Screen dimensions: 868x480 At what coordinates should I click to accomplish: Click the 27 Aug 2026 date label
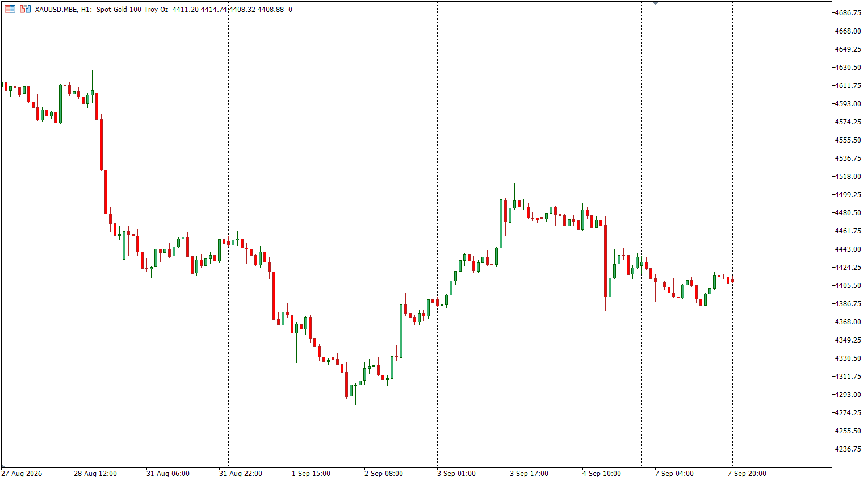pyautogui.click(x=22, y=474)
